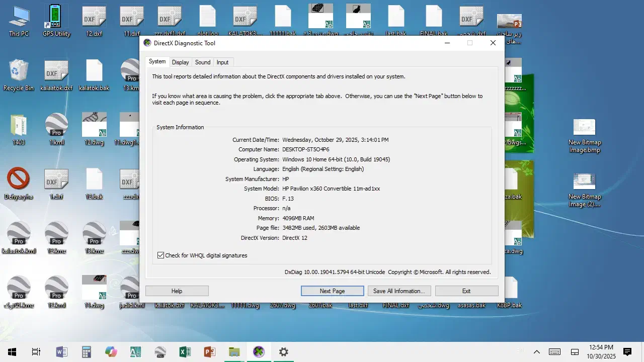Viewport: 644px width, 362px height.
Task: Click the DirectX Diagnostic Tool taskbar icon
Action: [x=259, y=352]
